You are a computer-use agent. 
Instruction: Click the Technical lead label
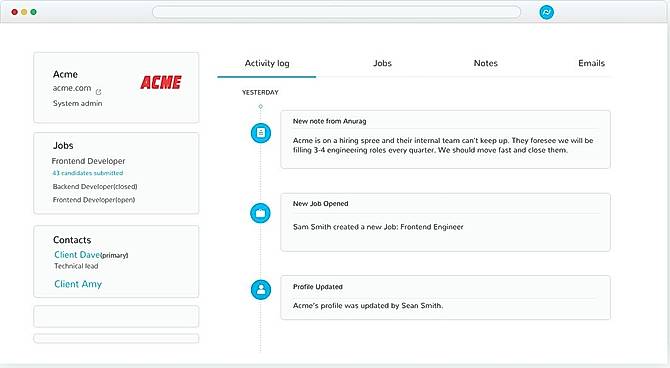pos(76,266)
